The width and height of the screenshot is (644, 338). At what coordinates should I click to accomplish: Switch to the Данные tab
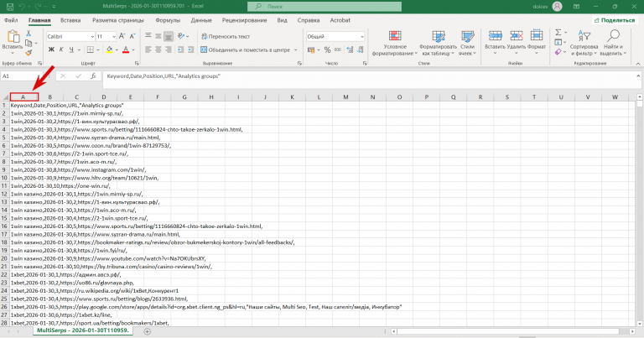click(201, 20)
